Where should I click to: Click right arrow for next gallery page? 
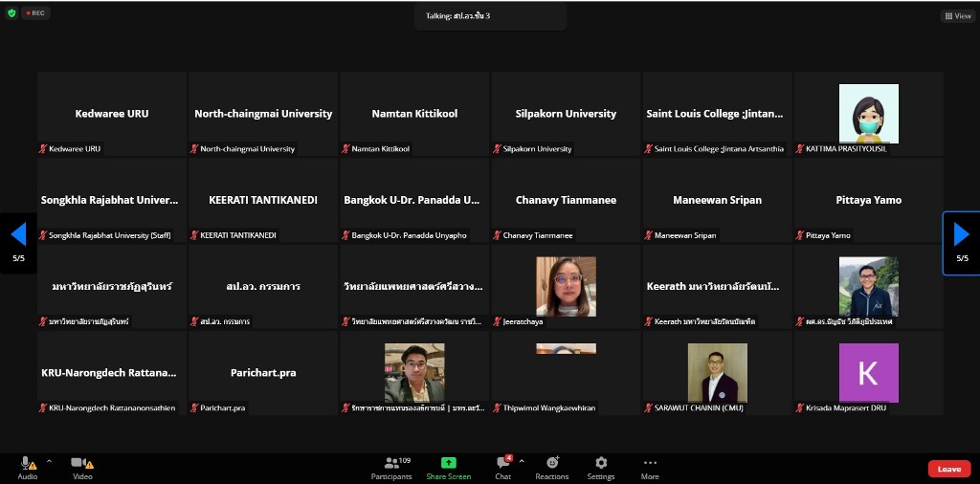click(x=962, y=235)
